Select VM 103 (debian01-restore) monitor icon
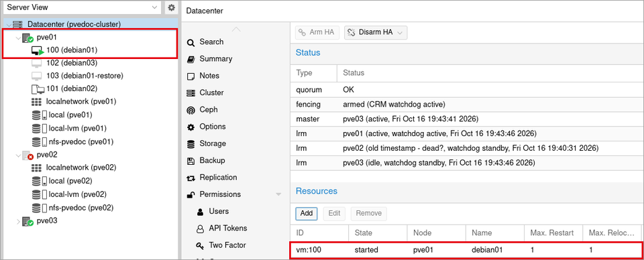 click(36, 76)
